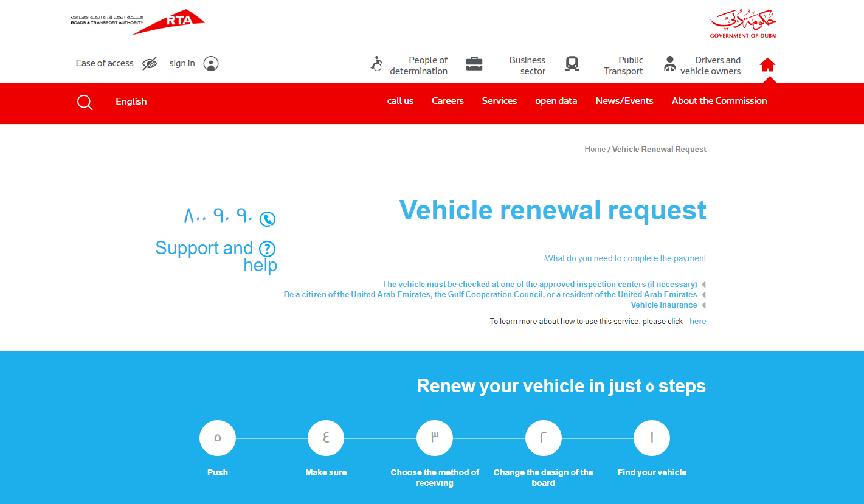The height and width of the screenshot is (504, 864).
Task: Click the sign in user avatar icon
Action: pyautogui.click(x=211, y=63)
